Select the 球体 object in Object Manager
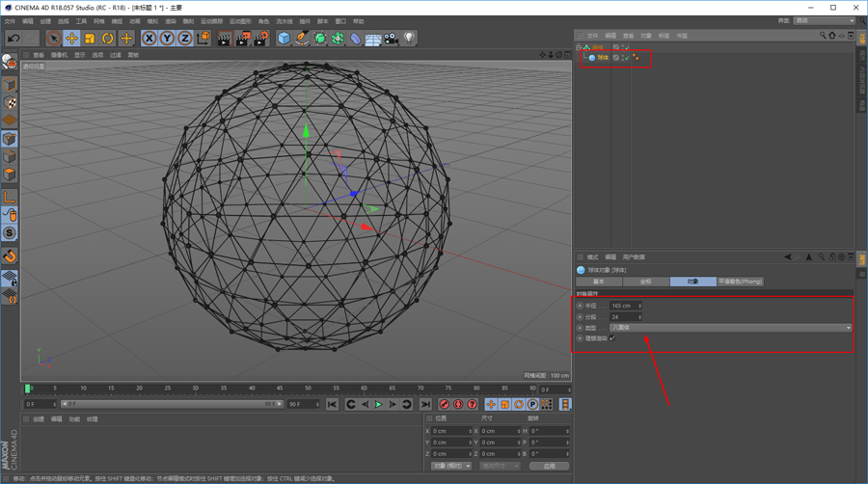Screen dimensions: 868x484 point(603,58)
